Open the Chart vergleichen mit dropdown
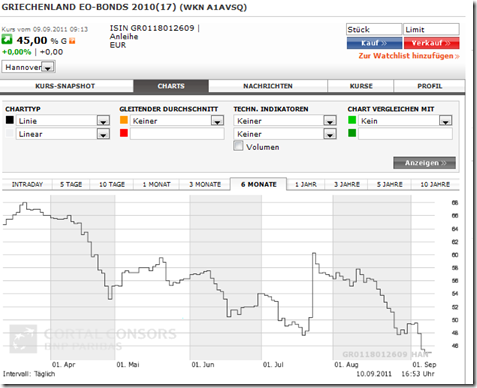This screenshot has width=477, height=388. point(405,120)
